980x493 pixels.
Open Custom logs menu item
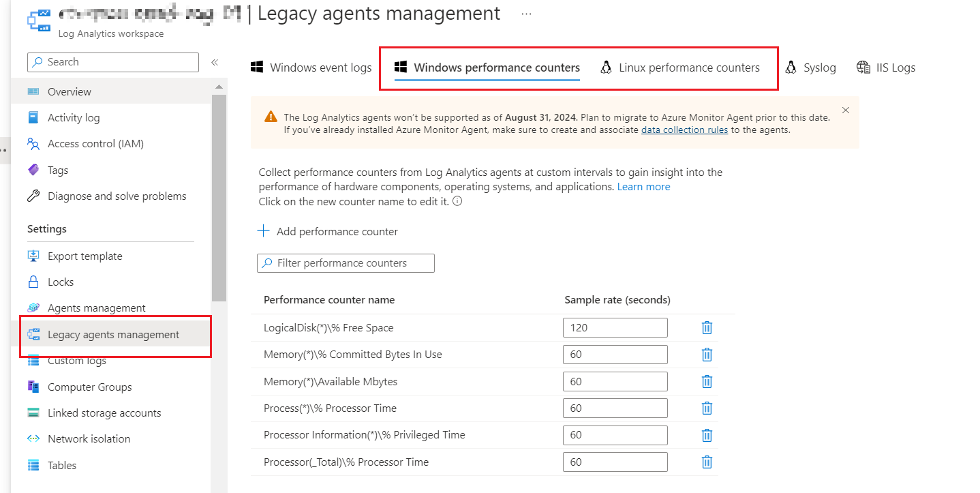[111, 361]
